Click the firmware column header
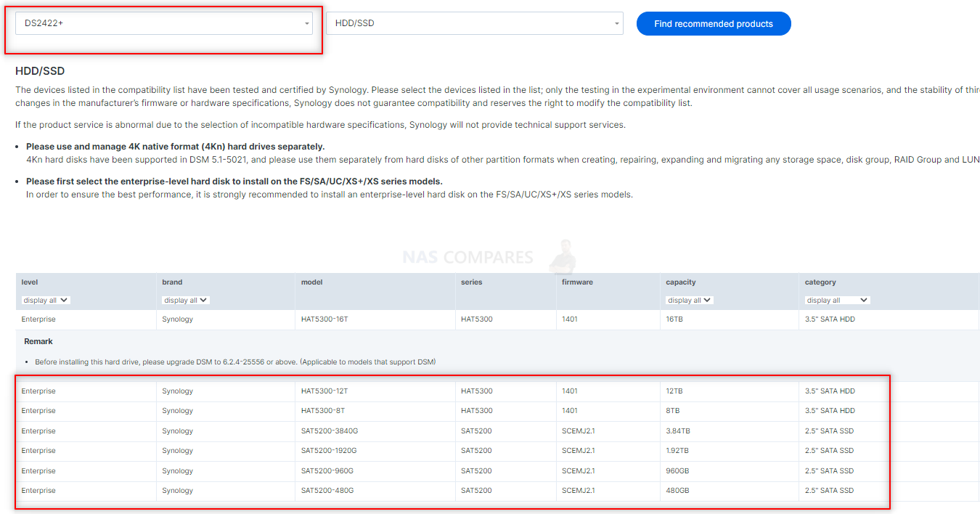Screen dimensions: 980x514 point(577,282)
